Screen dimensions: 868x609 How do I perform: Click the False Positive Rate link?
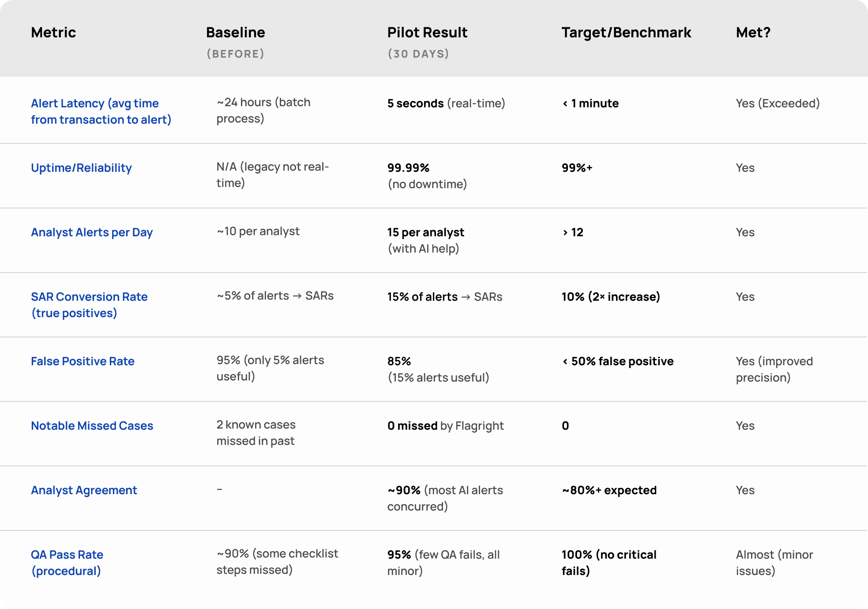(83, 361)
